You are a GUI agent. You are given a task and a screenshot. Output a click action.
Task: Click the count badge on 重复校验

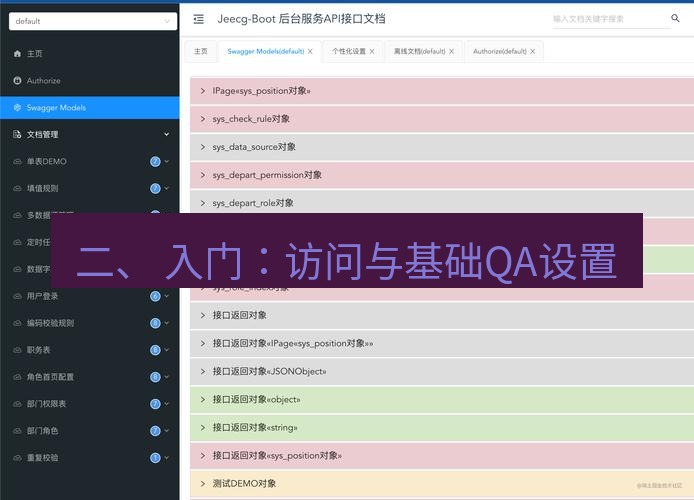[155, 458]
